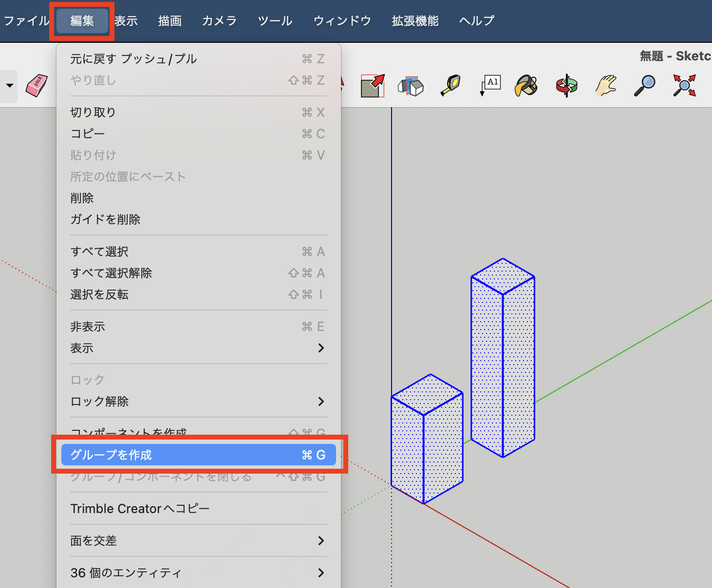Select the Paint Bucket tool
Image resolution: width=712 pixels, height=588 pixels.
pos(526,85)
